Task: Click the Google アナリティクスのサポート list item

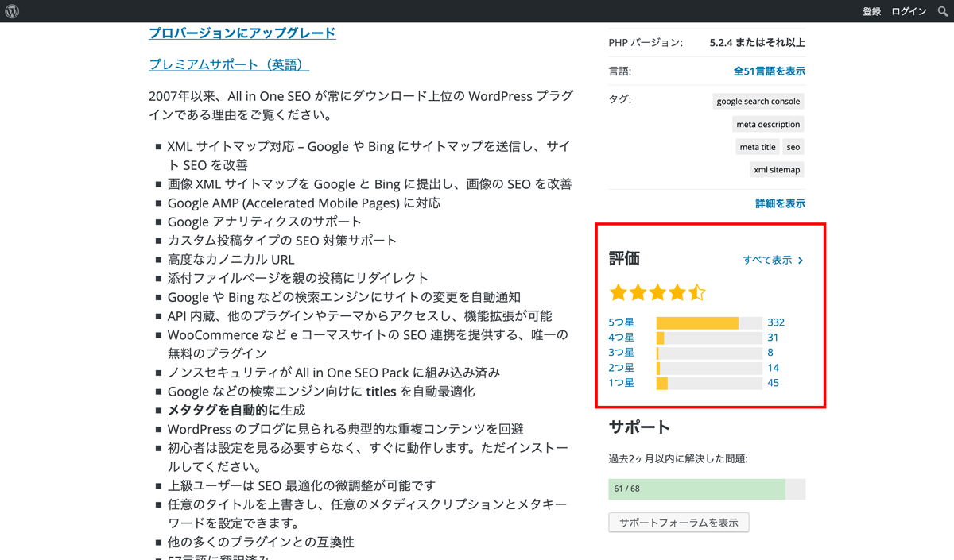Action: pos(265,221)
